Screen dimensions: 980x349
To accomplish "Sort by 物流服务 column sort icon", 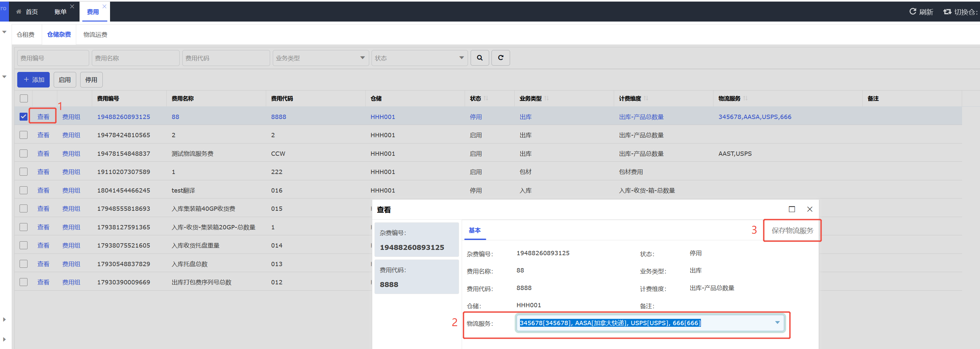I will point(745,98).
